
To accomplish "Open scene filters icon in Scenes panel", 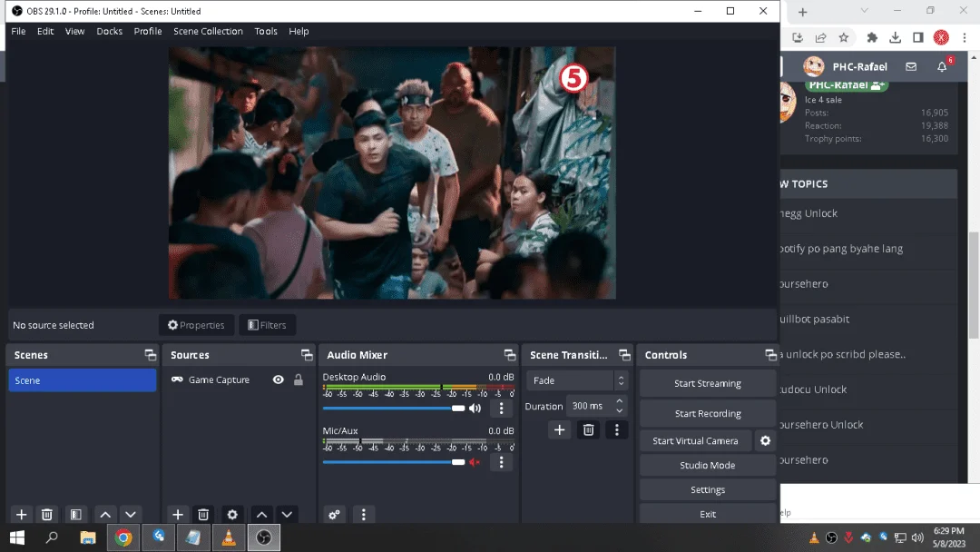I will (75, 515).
